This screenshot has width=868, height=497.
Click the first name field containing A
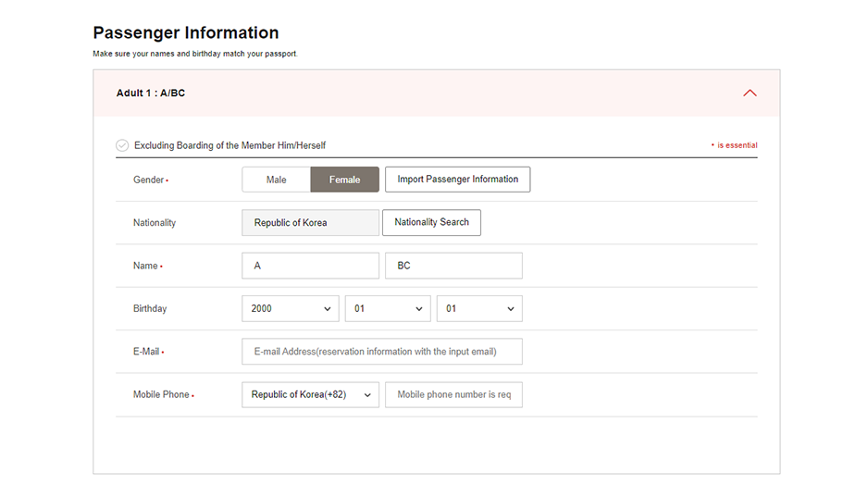click(310, 266)
